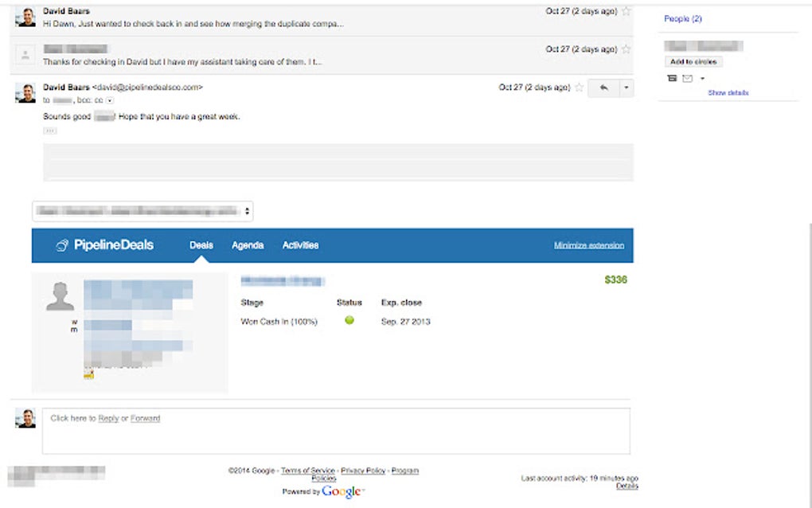Open People (2) panel link
The image size is (812, 508).
(682, 18)
